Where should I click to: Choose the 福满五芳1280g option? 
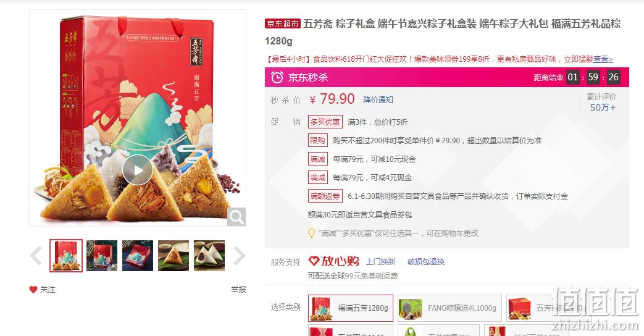pyautogui.click(x=351, y=308)
